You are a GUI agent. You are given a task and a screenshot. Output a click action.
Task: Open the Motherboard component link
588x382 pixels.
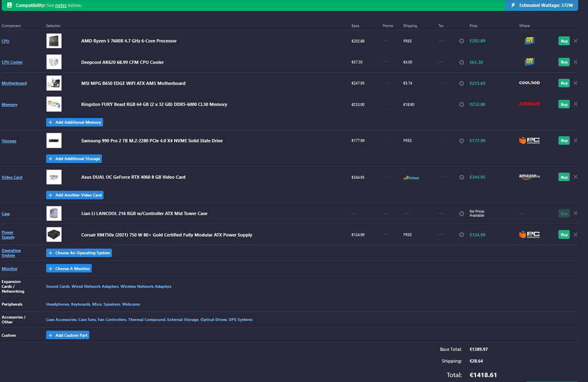tap(14, 83)
